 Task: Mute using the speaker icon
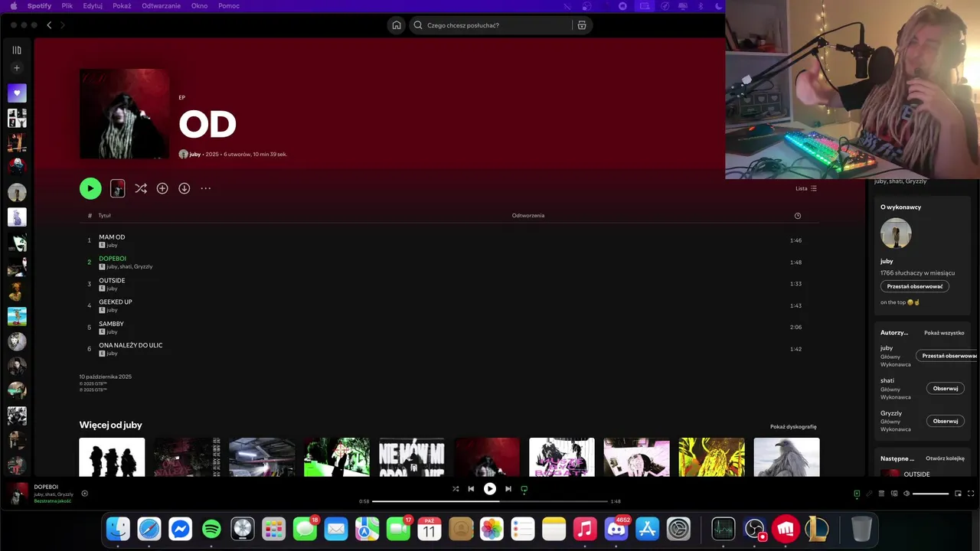pos(906,494)
